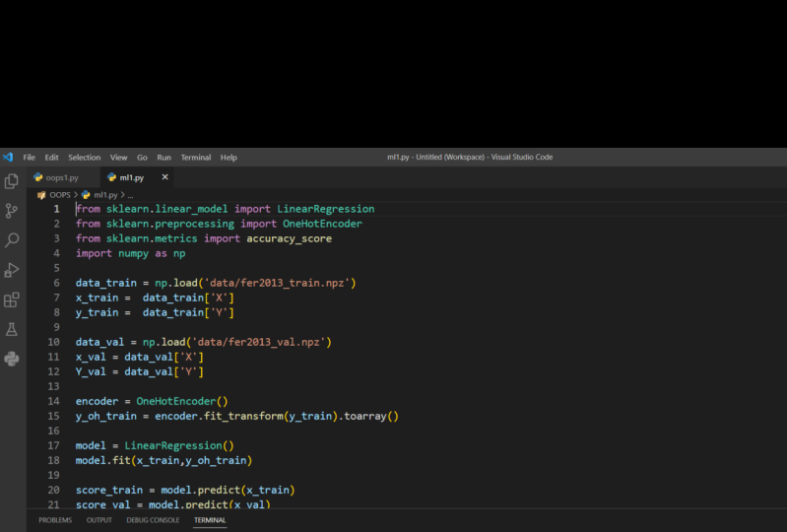Open the Run menu

(x=164, y=157)
